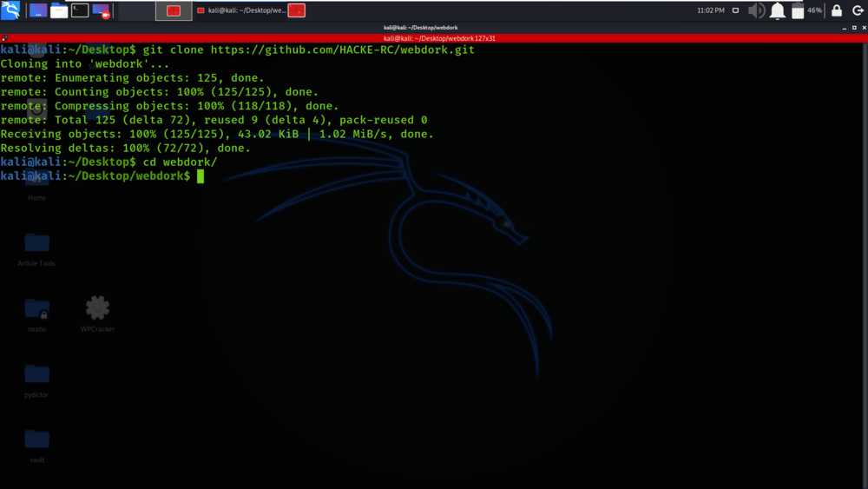868x489 pixels.
Task: Click the "Cloning into 'webdork'..." line
Action: (x=85, y=63)
